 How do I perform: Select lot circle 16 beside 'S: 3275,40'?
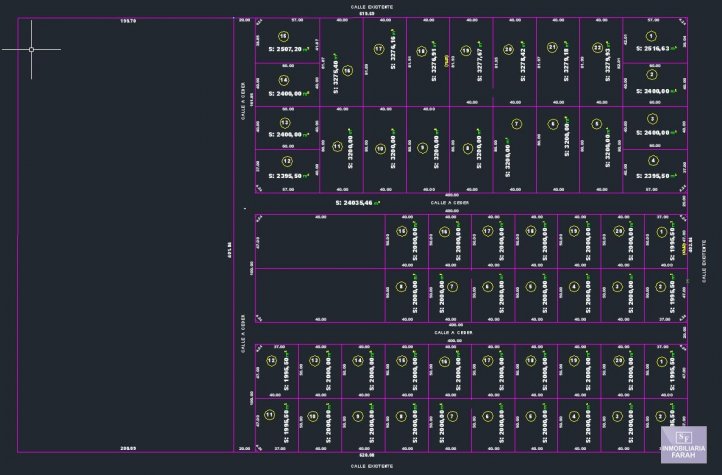tap(347, 70)
